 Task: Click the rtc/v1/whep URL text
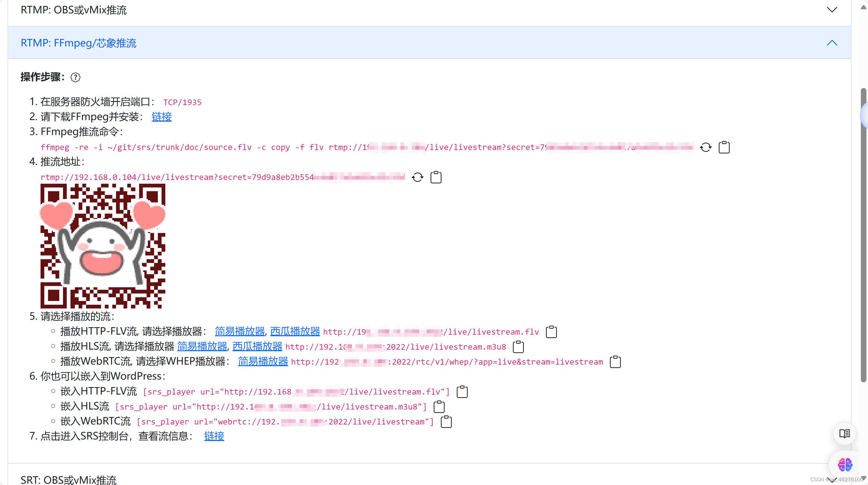click(447, 362)
